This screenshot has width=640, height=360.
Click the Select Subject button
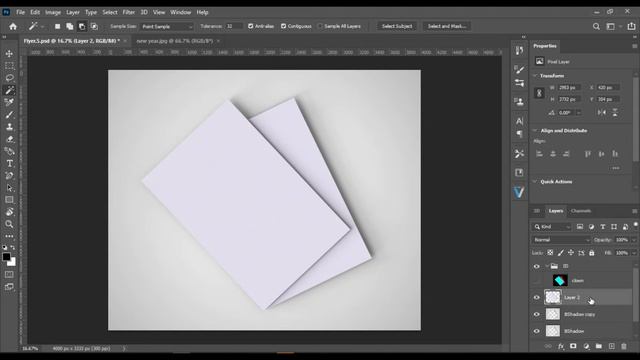[397, 26]
